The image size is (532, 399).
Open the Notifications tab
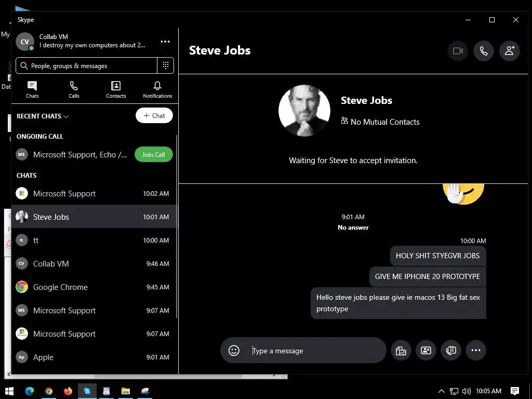point(157,89)
